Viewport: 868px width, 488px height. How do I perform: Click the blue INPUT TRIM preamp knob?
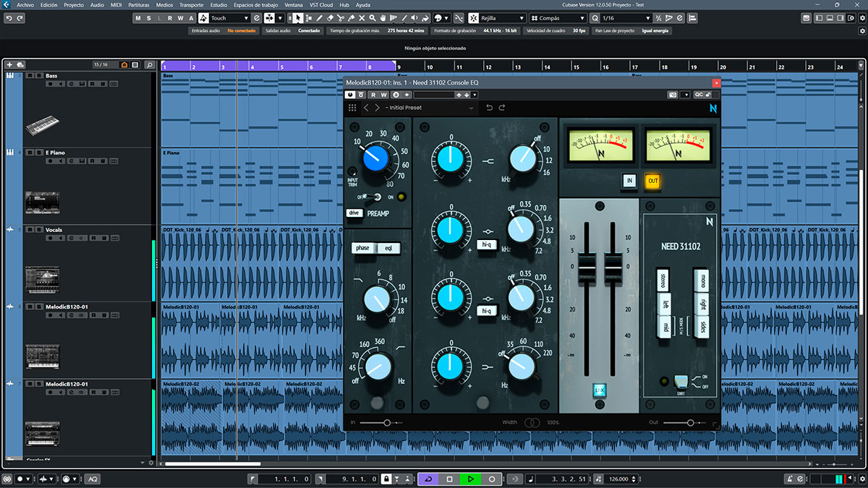click(375, 158)
